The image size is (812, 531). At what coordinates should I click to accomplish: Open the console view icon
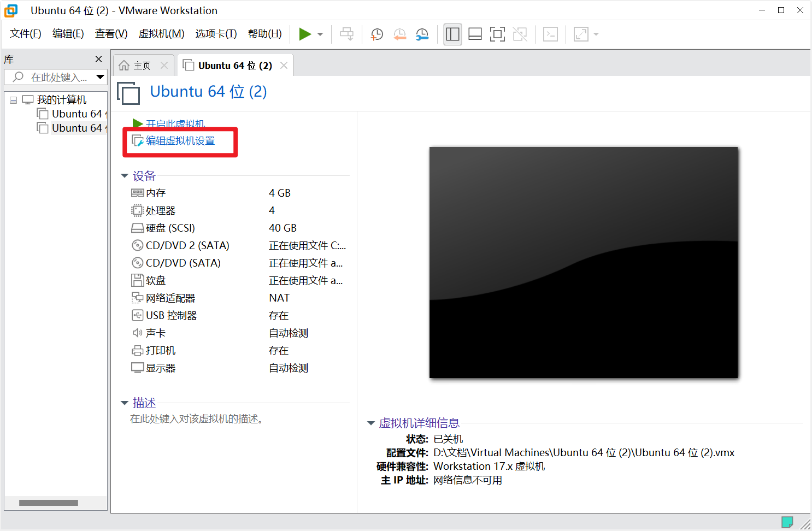click(x=550, y=34)
